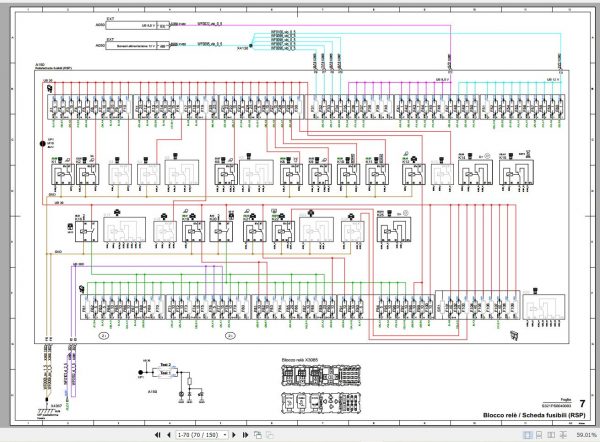This screenshot has width=600, height=442.
Task: Go to the previous page
Action: coord(169,435)
